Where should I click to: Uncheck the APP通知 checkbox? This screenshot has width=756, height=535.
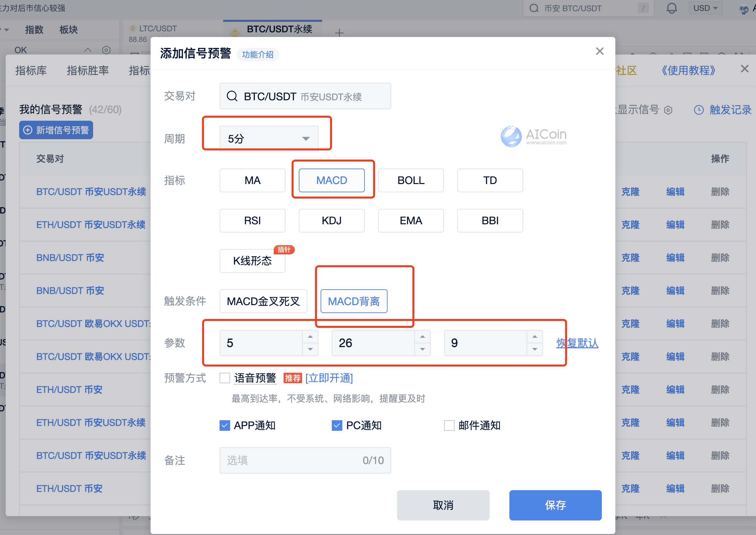pos(225,425)
